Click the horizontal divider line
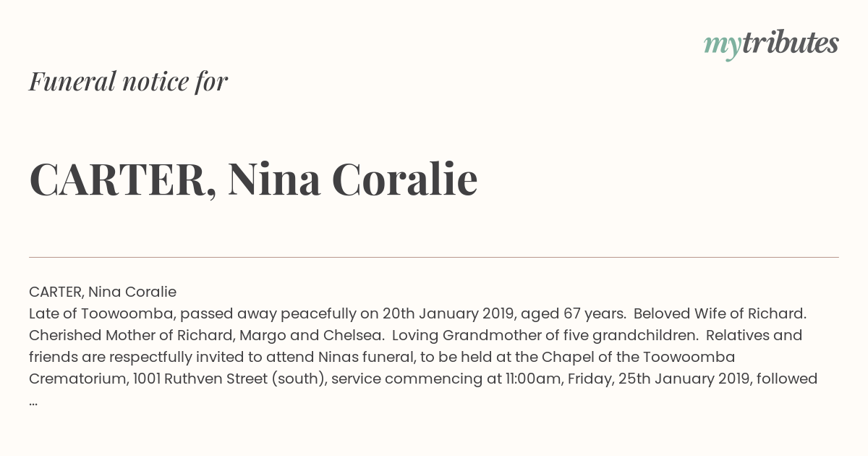This screenshot has width=868, height=456. coord(434,257)
